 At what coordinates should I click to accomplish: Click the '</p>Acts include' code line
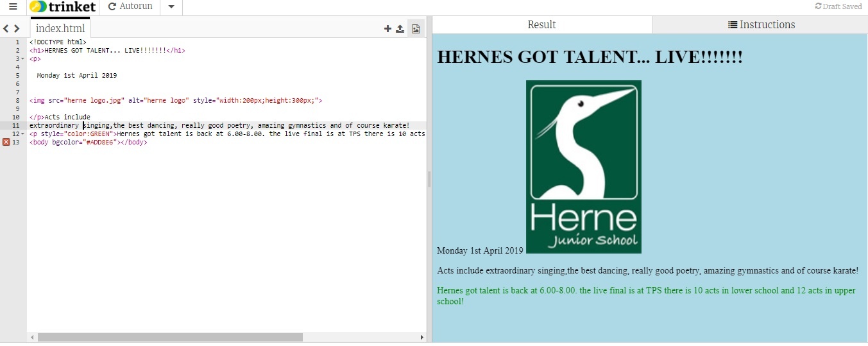pyautogui.click(x=60, y=117)
